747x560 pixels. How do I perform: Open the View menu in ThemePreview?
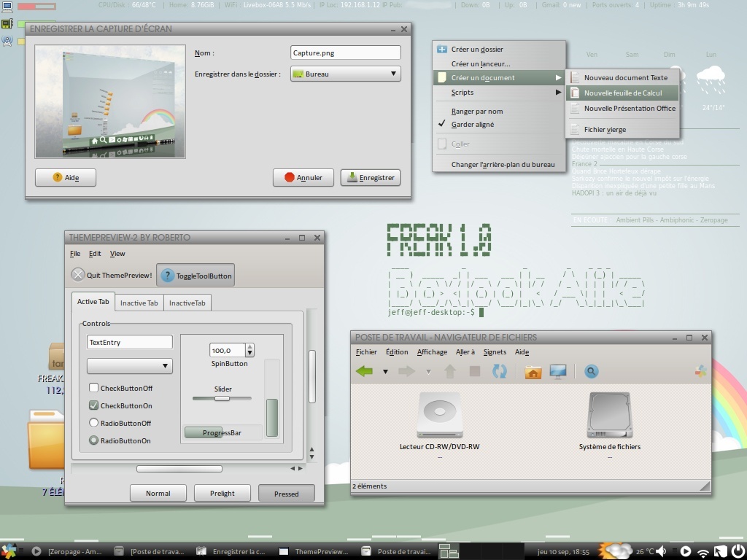coord(117,253)
